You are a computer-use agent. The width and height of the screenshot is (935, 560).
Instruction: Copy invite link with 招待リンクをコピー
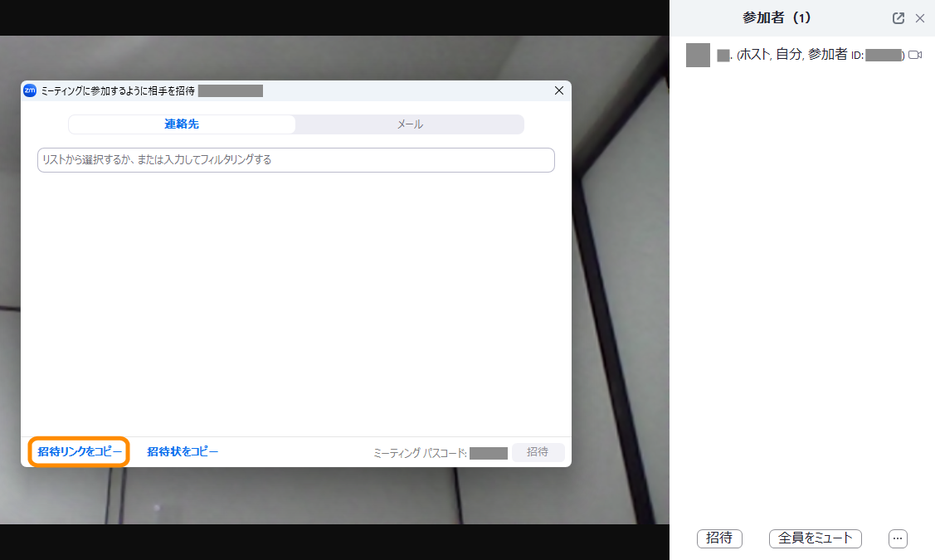tap(80, 451)
